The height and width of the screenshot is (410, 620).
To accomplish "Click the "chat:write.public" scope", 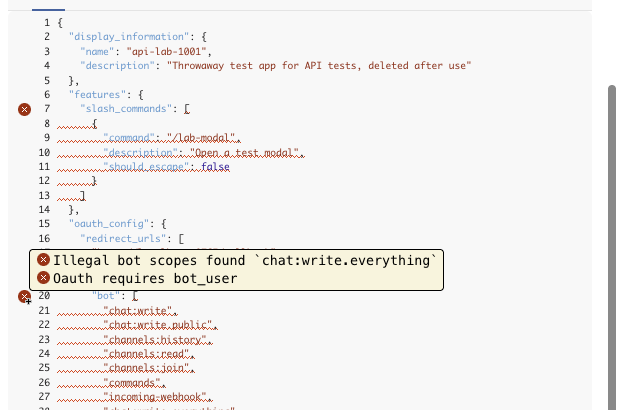I will click(x=158, y=325).
